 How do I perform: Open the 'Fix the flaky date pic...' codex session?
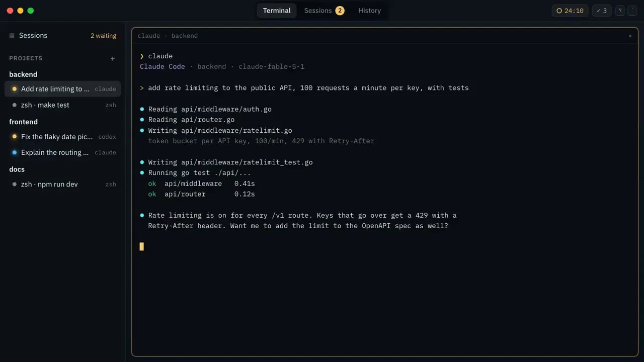63,137
